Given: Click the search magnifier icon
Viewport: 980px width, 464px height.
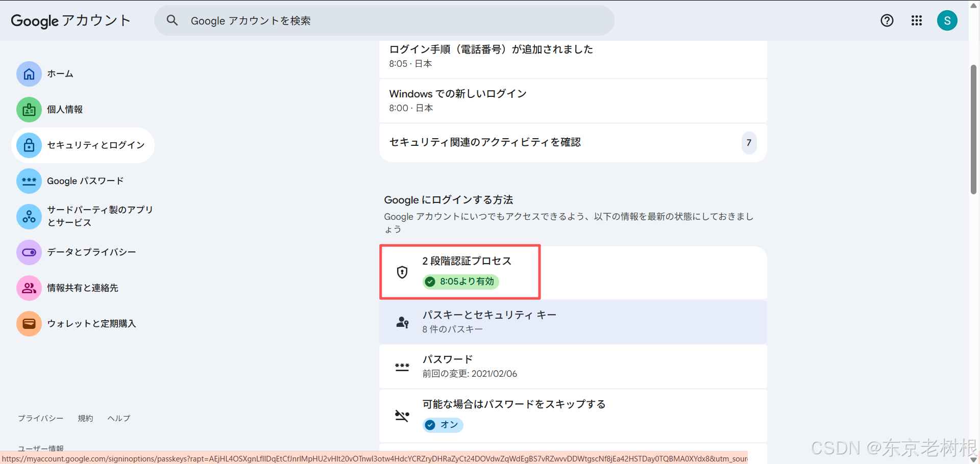Looking at the screenshot, I should [172, 20].
